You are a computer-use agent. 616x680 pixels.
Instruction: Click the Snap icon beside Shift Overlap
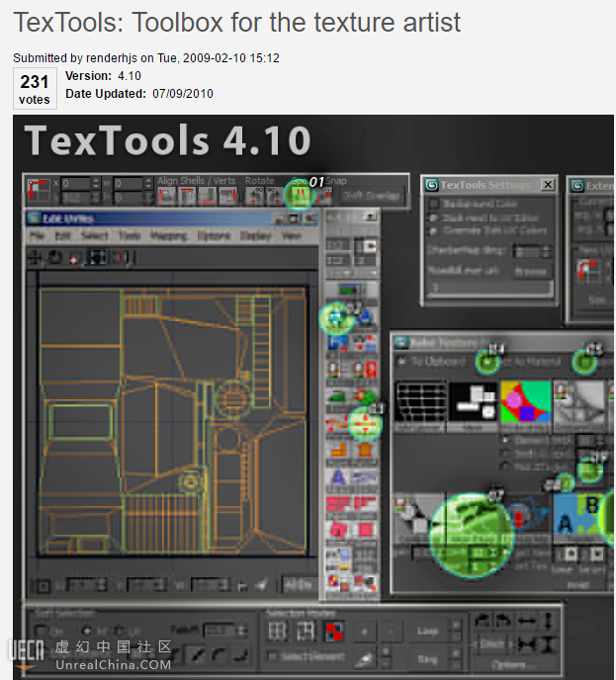(x=324, y=196)
